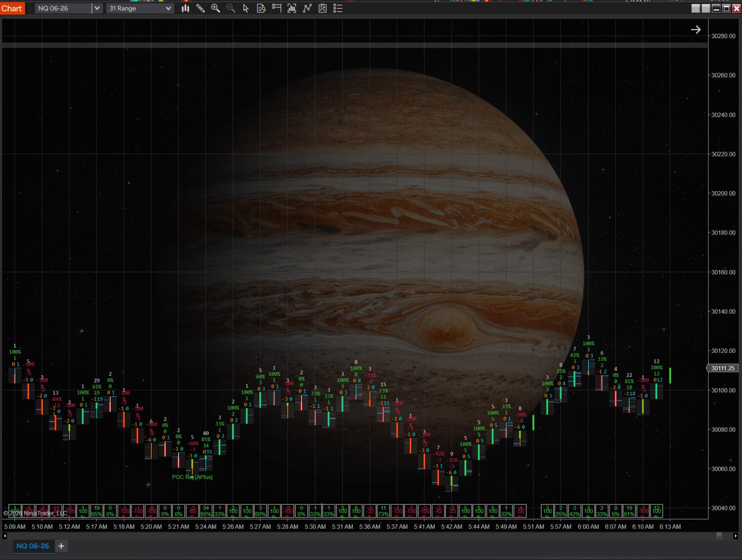The image size is (742, 560).
Task: Expand the 31 Range interval dropdown
Action: click(x=168, y=8)
